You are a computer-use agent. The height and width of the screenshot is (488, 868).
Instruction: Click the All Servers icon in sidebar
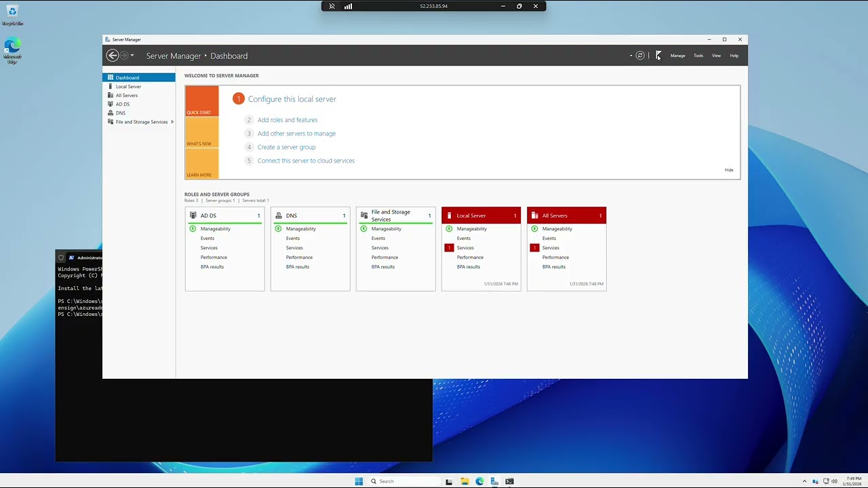(111, 95)
